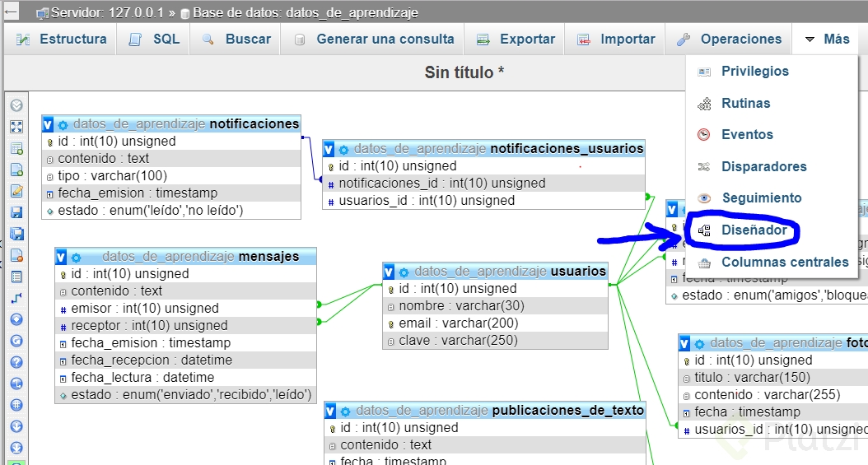The image size is (868, 465).
Task: Open the SQL tab
Action: pos(155,40)
